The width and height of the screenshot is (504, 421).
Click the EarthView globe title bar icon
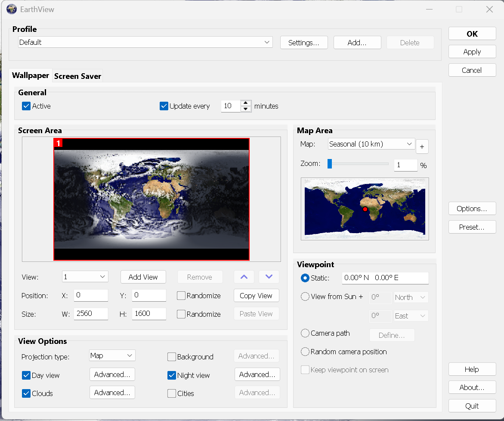(x=12, y=9)
